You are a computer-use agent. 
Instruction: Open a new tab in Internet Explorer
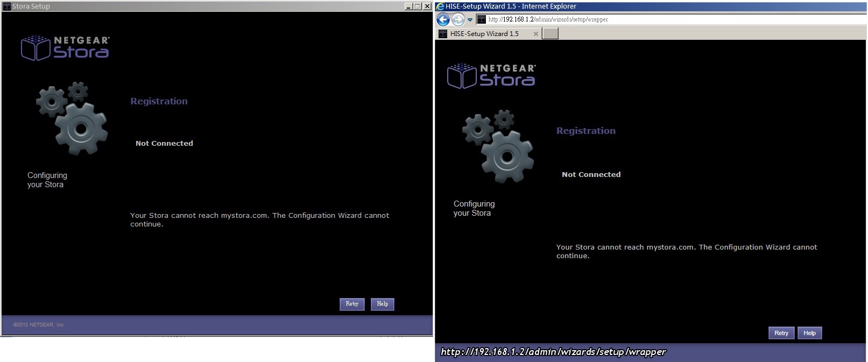(x=550, y=33)
